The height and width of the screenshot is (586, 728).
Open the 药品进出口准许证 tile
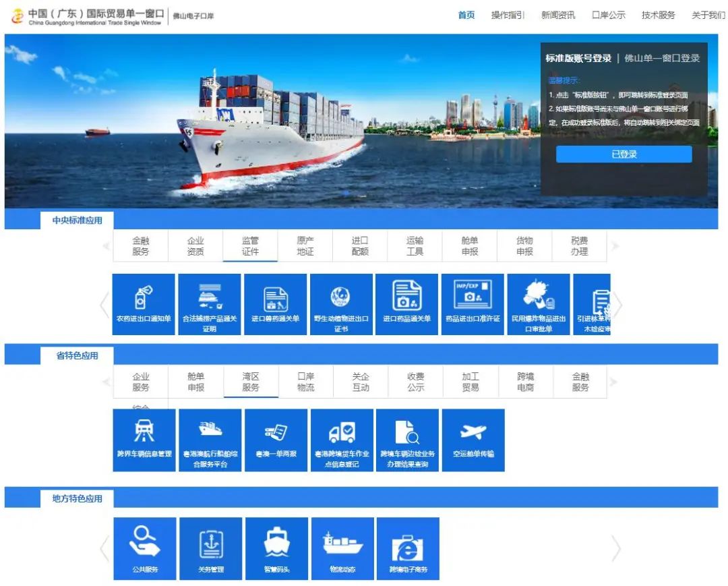473,304
